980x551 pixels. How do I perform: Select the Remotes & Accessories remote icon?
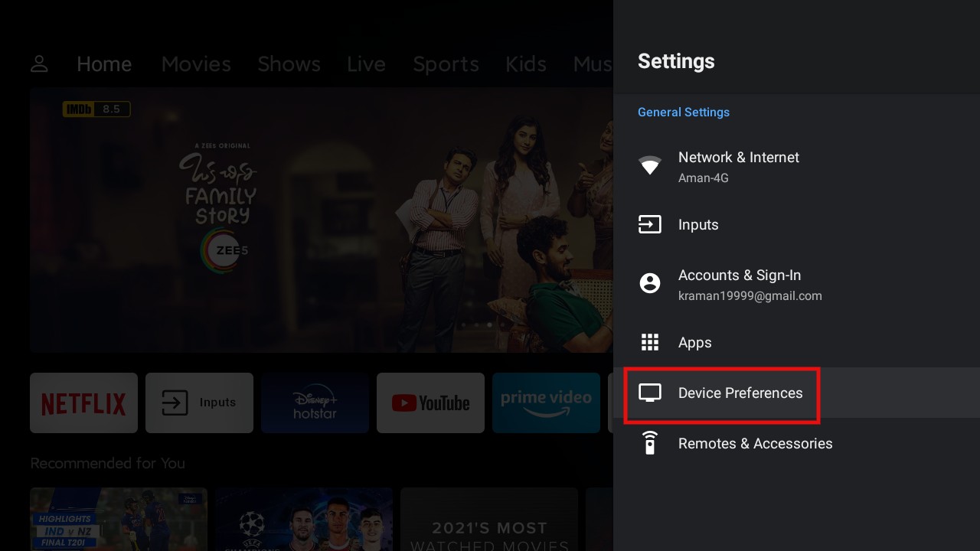(650, 443)
